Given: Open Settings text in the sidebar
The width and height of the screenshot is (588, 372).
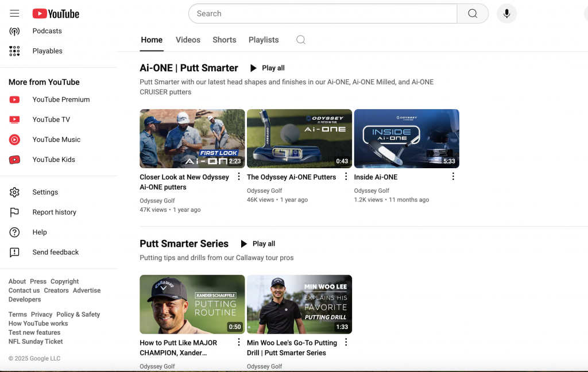Looking at the screenshot, I should (45, 192).
